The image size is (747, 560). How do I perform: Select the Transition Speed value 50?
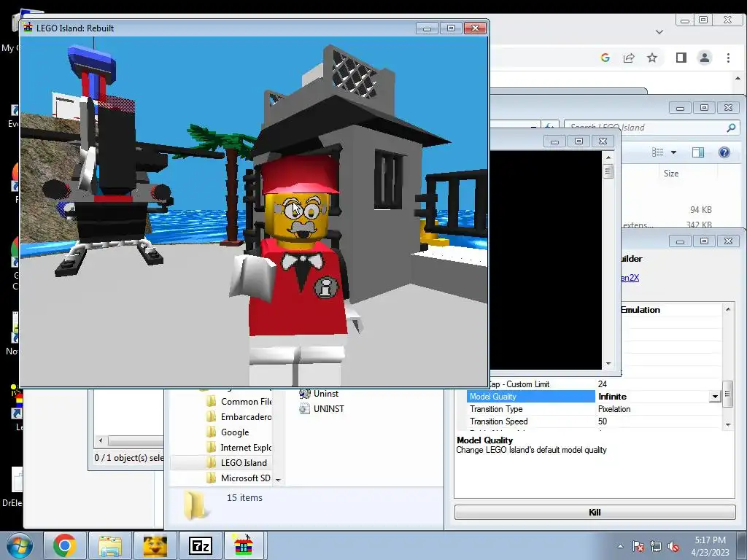(603, 421)
